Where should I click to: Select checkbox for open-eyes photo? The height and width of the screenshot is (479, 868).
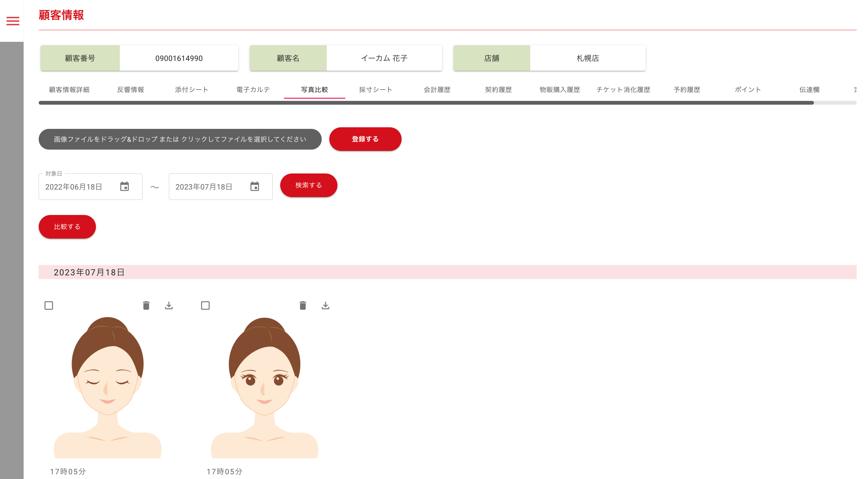coord(205,306)
